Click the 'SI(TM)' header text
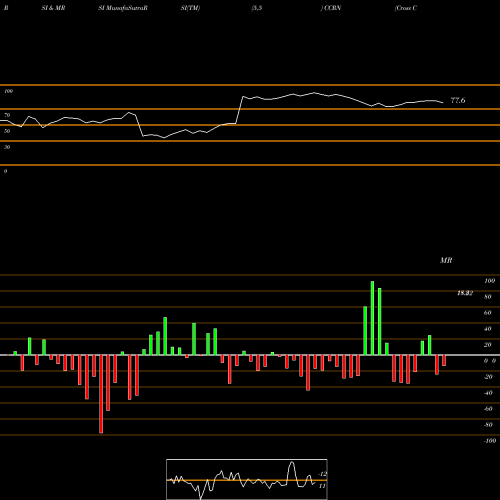The width and height of the screenshot is (500, 500). coord(190,8)
